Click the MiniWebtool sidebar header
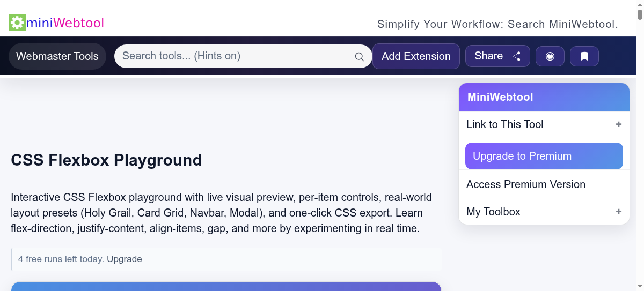The height and width of the screenshot is (291, 644). click(x=544, y=97)
